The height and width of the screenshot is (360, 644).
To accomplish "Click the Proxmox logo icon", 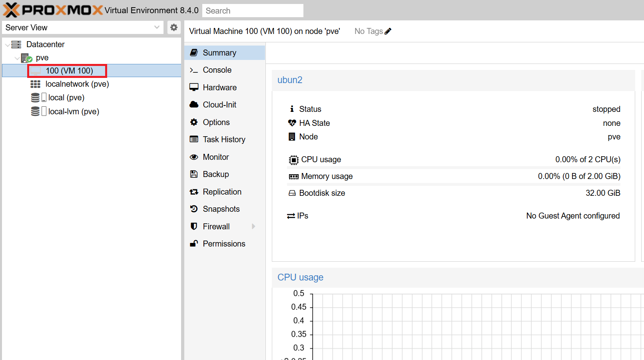I will [11, 10].
